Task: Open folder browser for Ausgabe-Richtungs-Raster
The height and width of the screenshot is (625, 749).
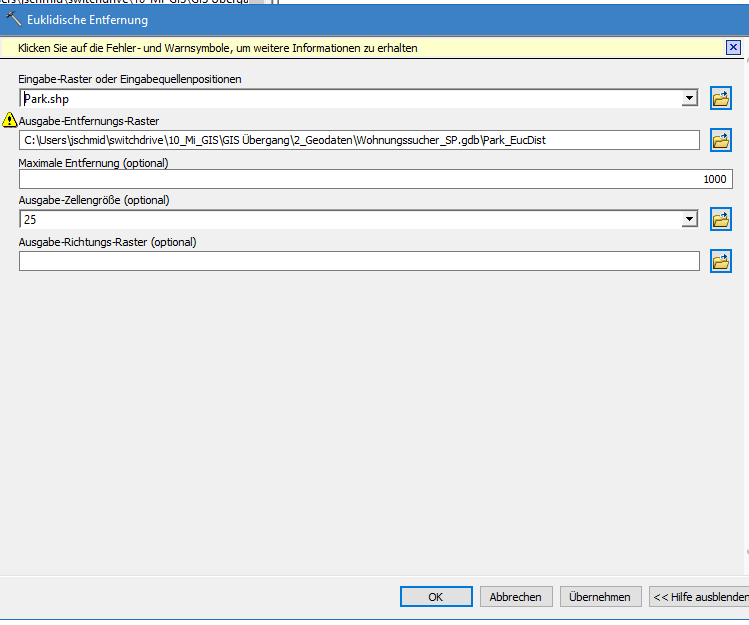Action: coord(721,261)
